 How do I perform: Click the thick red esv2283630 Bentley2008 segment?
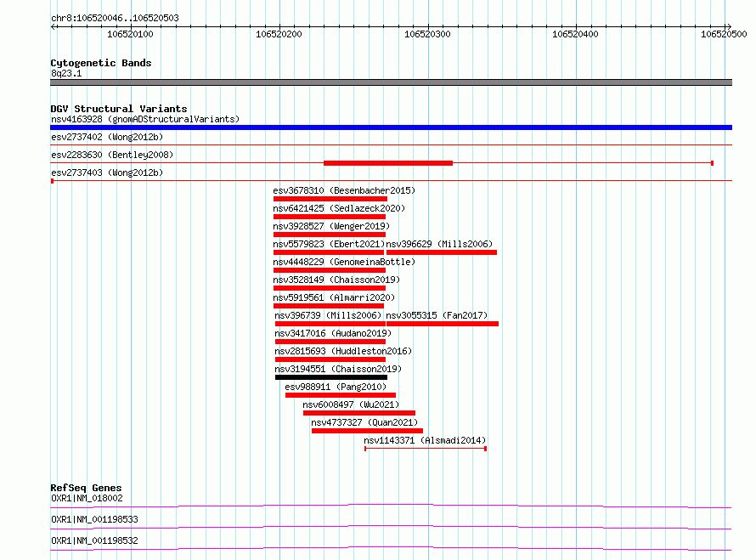point(388,163)
